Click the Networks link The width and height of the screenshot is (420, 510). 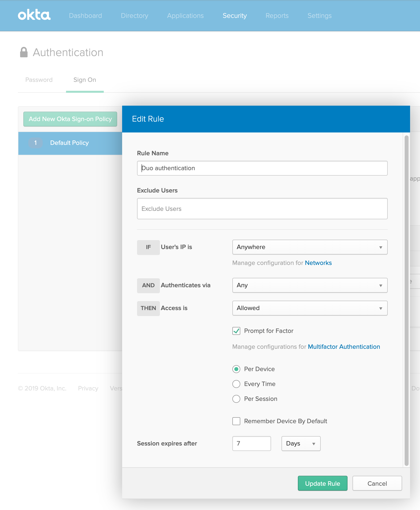pos(318,263)
